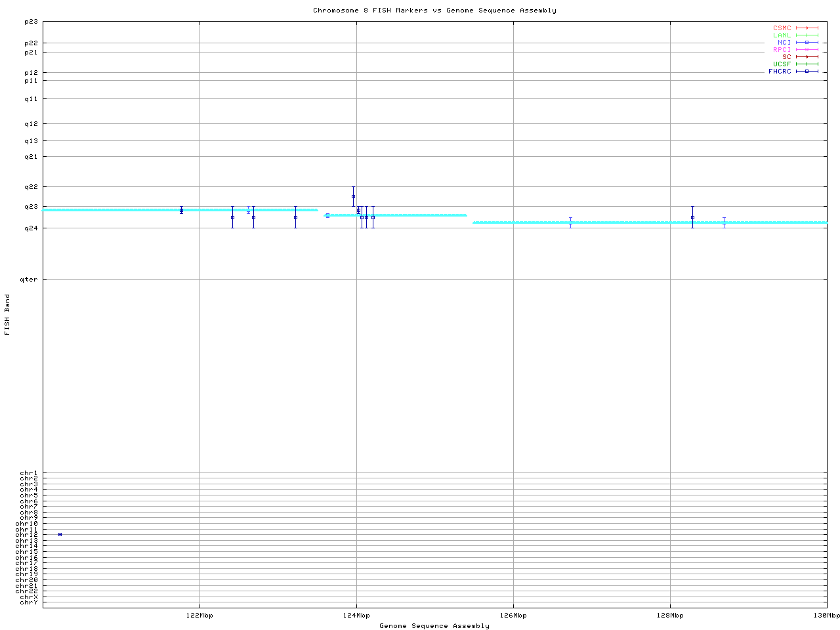Click the 122Mbp x-axis tick label
Image resolution: width=840 pixels, height=630 pixels.
pos(199,616)
